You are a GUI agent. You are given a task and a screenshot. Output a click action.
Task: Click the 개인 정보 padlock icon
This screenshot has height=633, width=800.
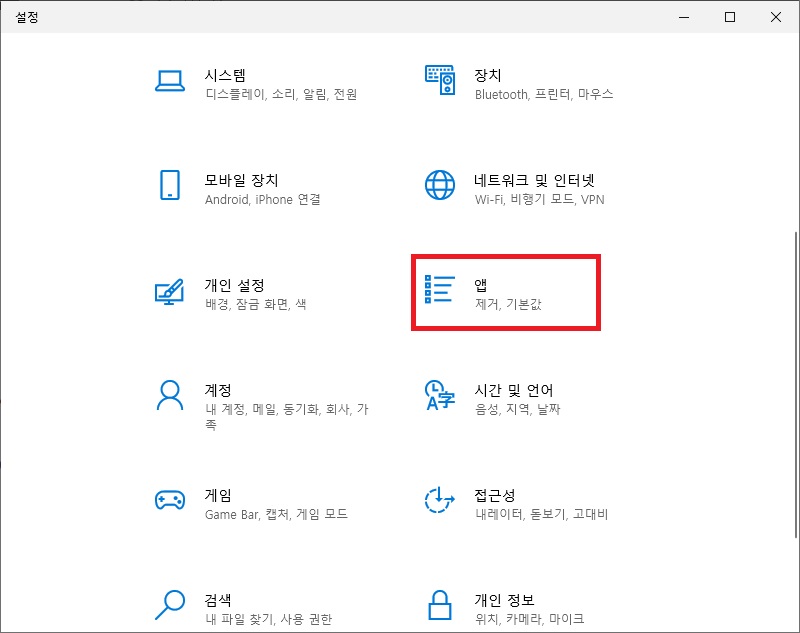pos(440,605)
